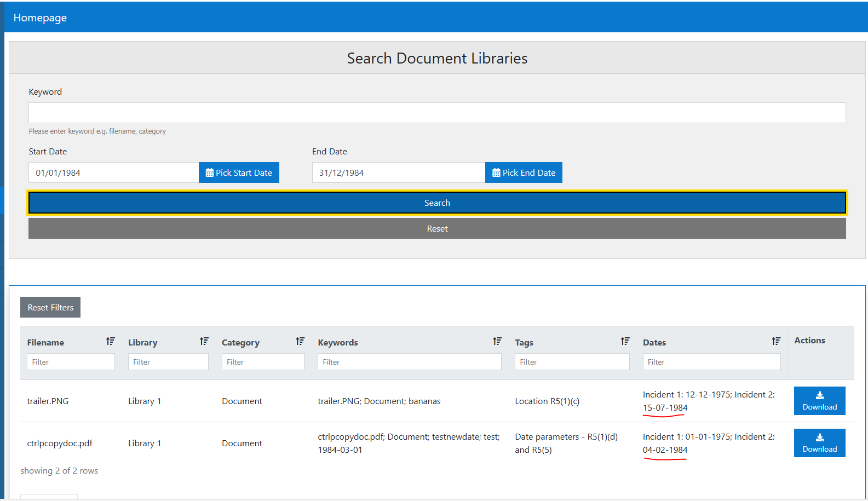Image resolution: width=868 pixels, height=501 pixels.
Task: Click the 'Search Document Libraries' heading
Action: point(437,58)
